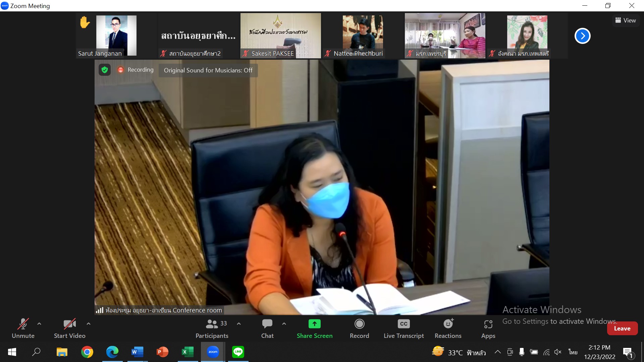Restore down the Zoom Meeting window

pyautogui.click(x=608, y=6)
